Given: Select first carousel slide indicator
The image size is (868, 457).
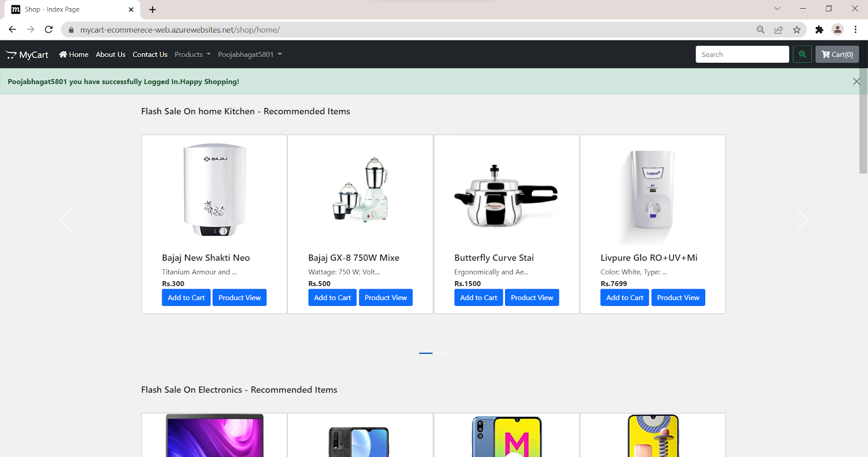Looking at the screenshot, I should pyautogui.click(x=426, y=353).
